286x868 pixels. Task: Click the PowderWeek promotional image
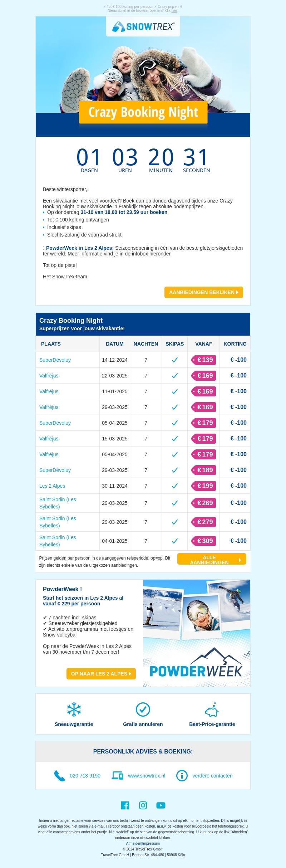pos(197,633)
